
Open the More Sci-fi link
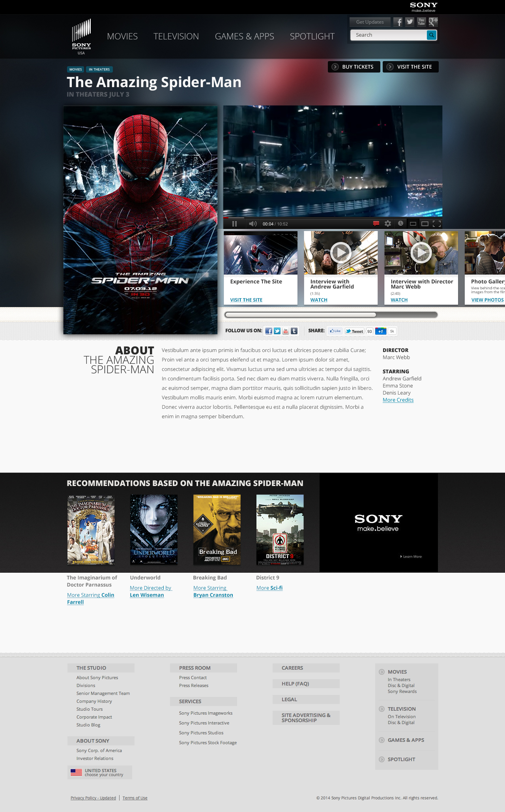point(269,588)
